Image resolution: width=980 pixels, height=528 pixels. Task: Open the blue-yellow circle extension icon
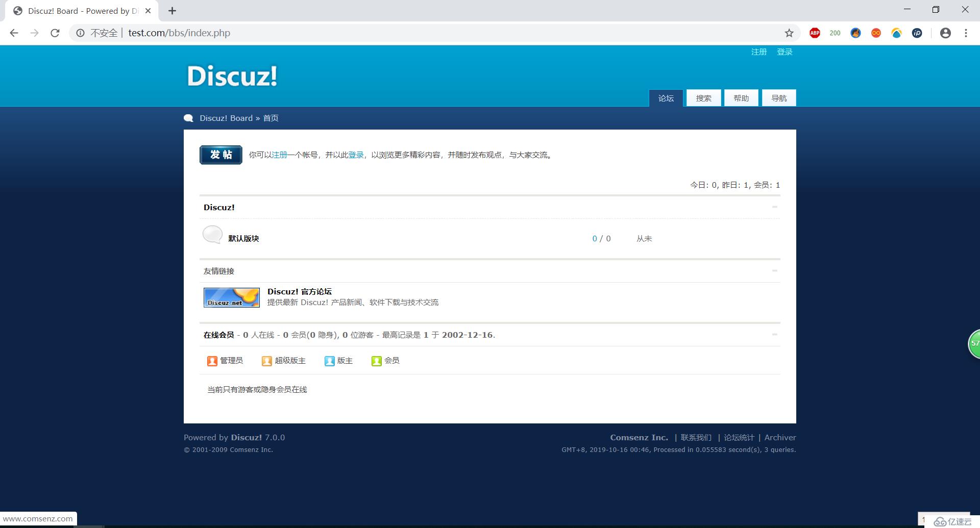pos(896,33)
